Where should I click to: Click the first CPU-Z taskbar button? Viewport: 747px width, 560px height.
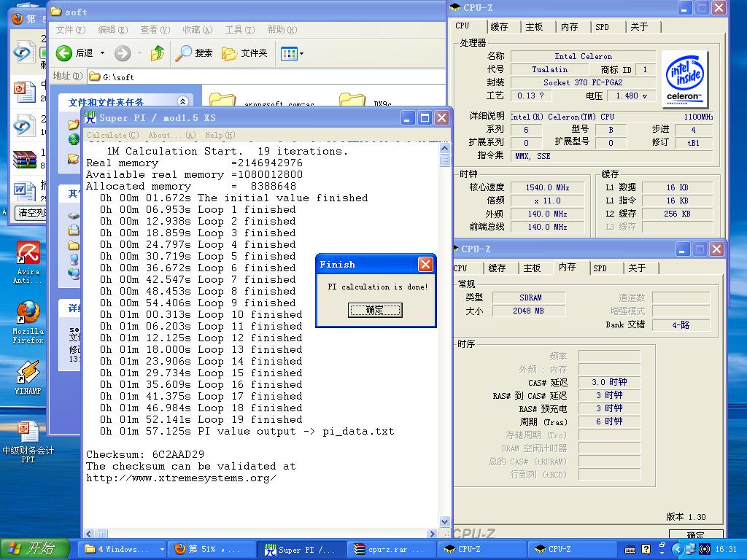(481, 550)
